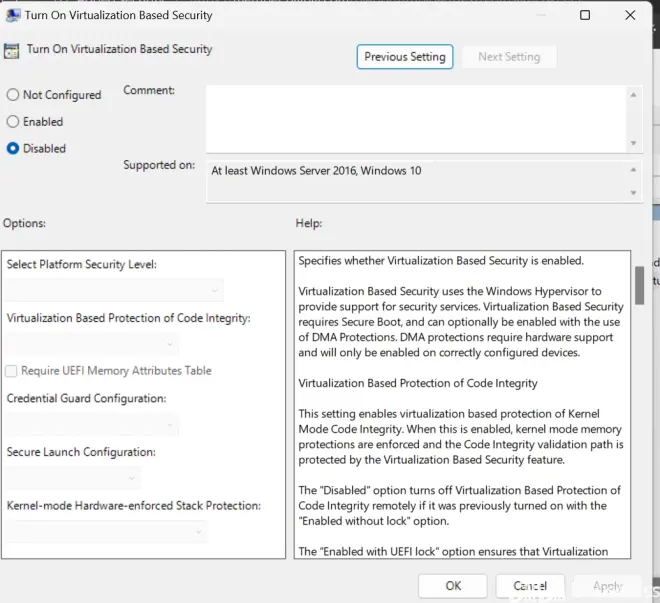Open Credential Guard Configuration dropdown
The height and width of the screenshot is (603, 660).
point(92,425)
